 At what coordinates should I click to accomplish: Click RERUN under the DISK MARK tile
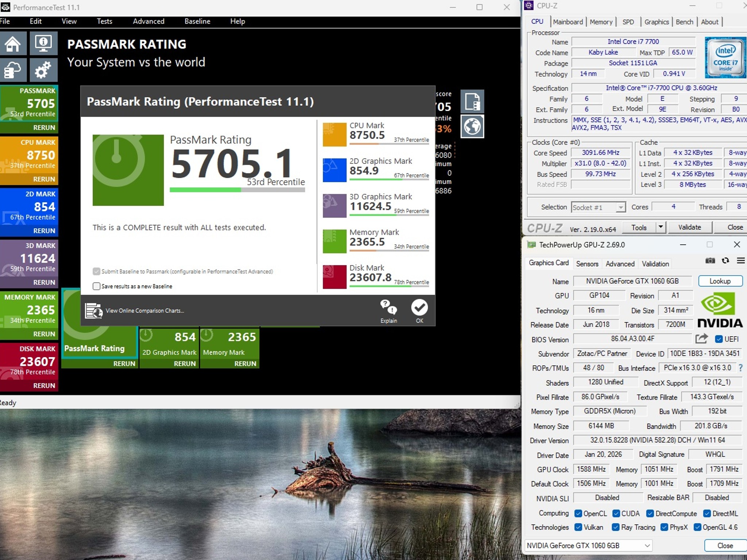pyautogui.click(x=44, y=385)
